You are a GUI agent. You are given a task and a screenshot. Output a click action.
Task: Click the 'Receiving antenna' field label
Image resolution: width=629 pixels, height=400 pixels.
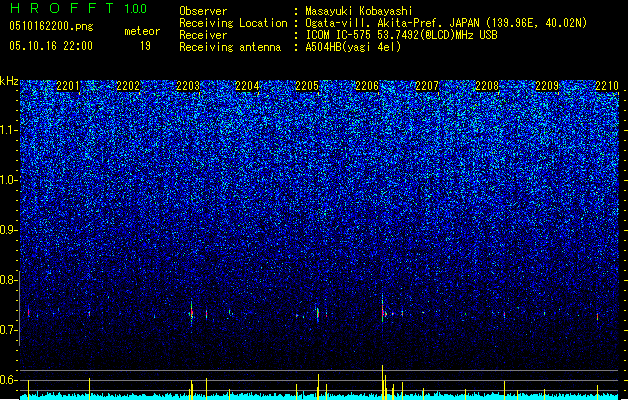pyautogui.click(x=230, y=47)
